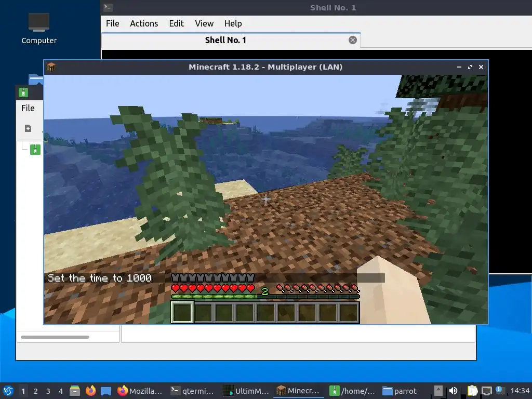The image size is (532, 399).
Task: Switch to the qterminal taskbar entry
Action: point(192,391)
